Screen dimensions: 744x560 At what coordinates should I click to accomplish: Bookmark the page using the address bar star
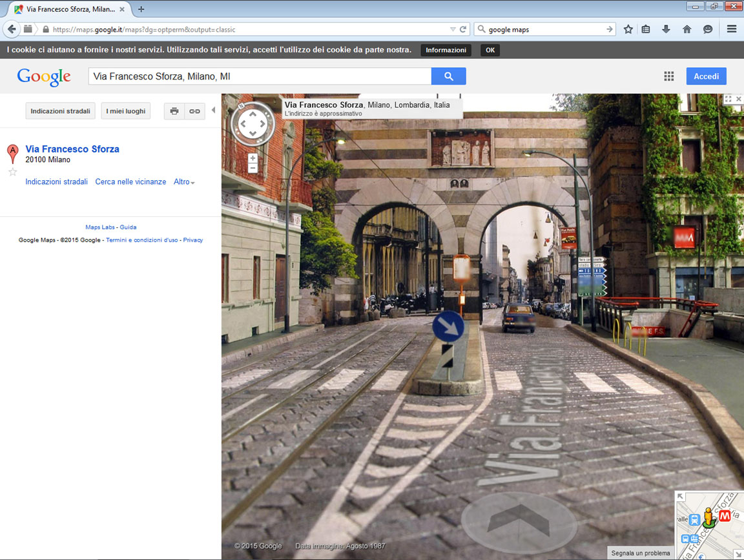tap(628, 29)
